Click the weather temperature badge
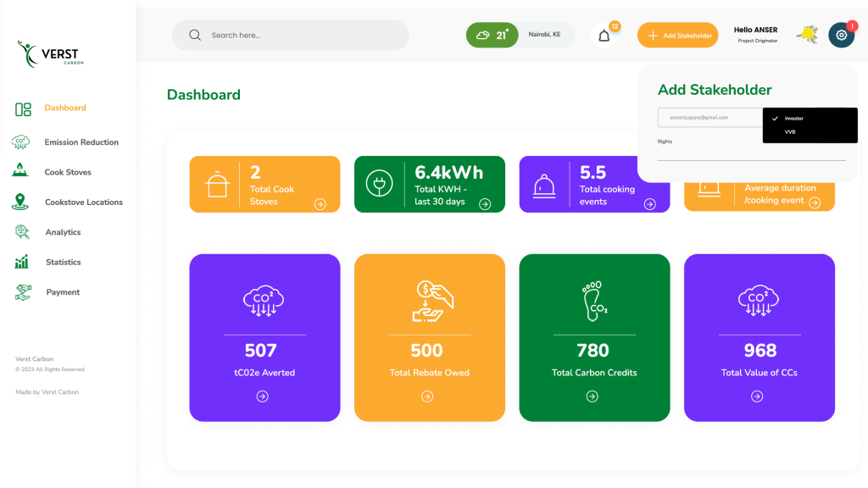This screenshot has height=488, width=868. pyautogui.click(x=492, y=35)
